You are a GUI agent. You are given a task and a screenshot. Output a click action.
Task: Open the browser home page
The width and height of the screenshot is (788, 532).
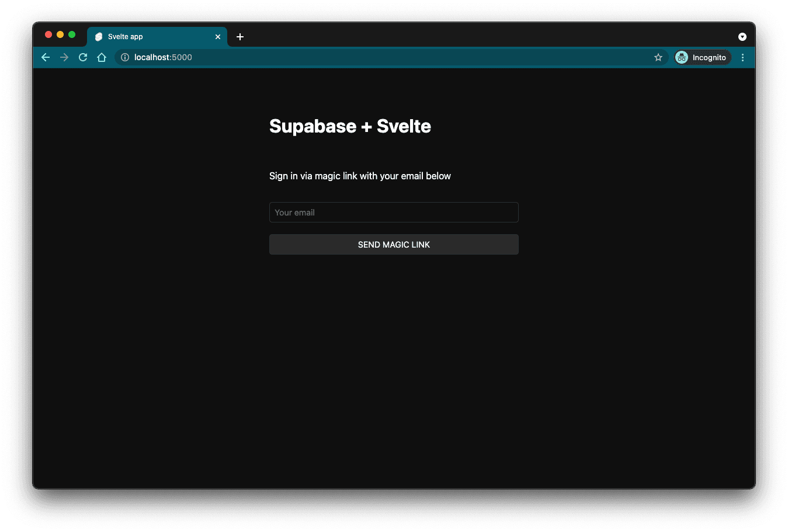102,57
